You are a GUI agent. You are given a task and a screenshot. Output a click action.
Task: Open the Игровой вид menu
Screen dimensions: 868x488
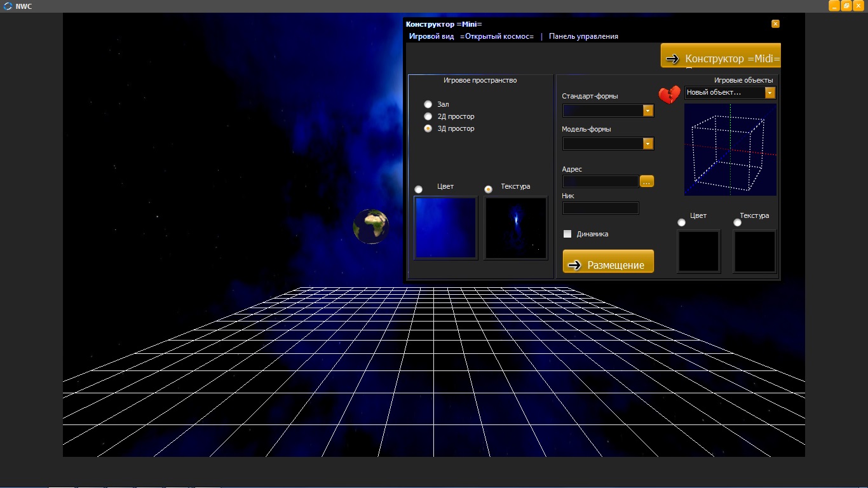point(431,36)
